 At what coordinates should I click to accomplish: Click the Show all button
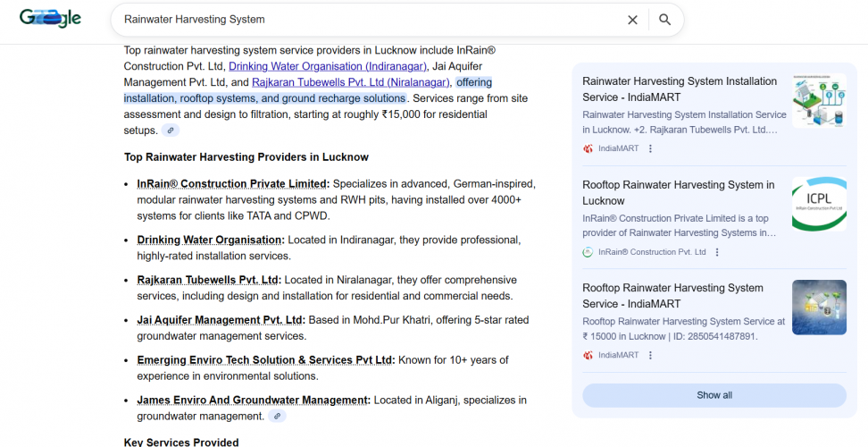[714, 395]
